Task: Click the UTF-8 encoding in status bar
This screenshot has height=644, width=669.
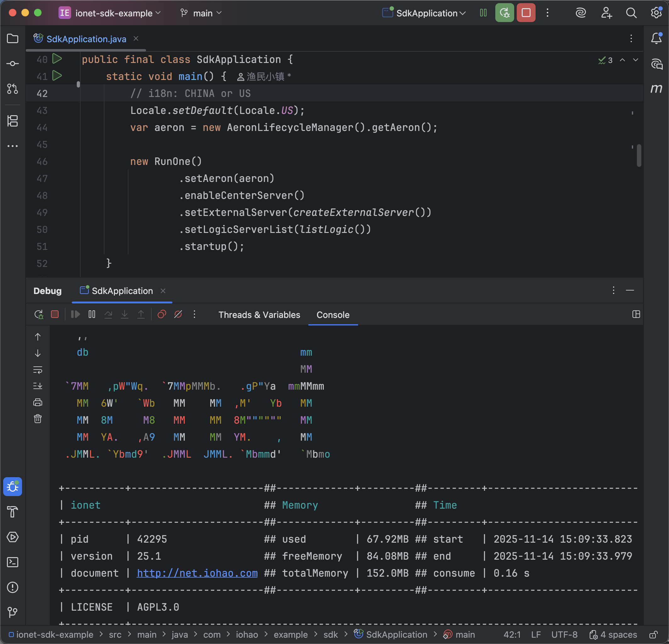Action: pyautogui.click(x=564, y=635)
